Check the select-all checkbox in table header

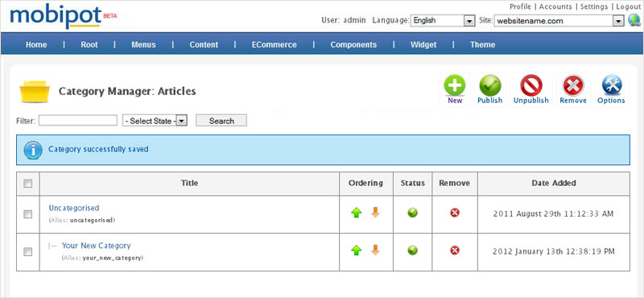(x=28, y=184)
